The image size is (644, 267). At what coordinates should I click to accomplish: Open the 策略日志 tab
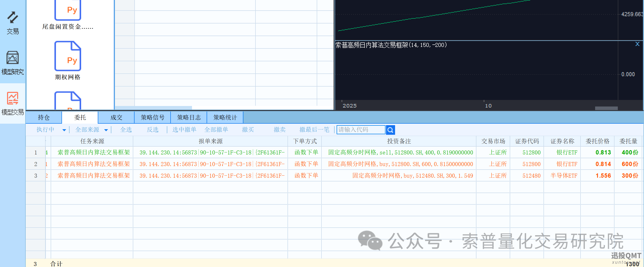point(189,117)
